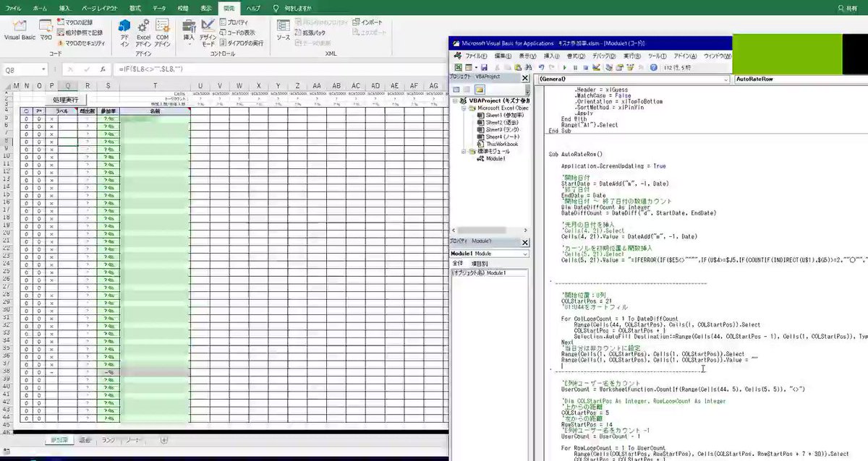
Task: Open the Visual Basic editor from the ribbon
Action: [20, 30]
